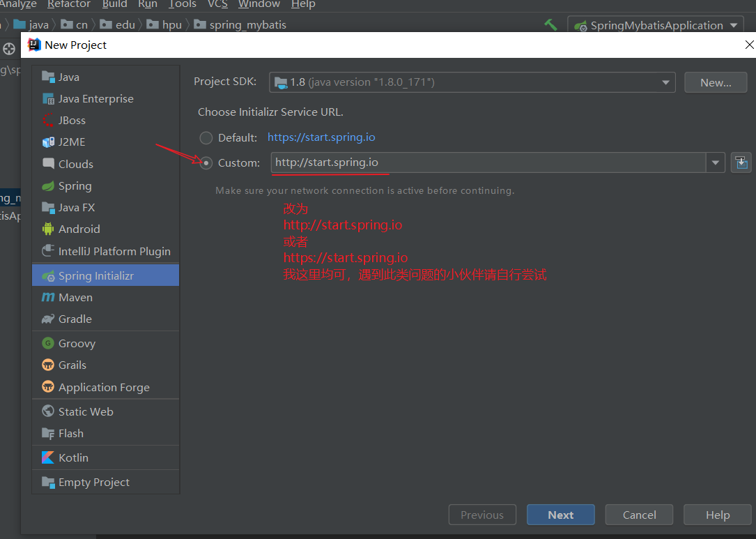This screenshot has height=539, width=756.
Task: Open the Help menu
Action: [x=303, y=4]
